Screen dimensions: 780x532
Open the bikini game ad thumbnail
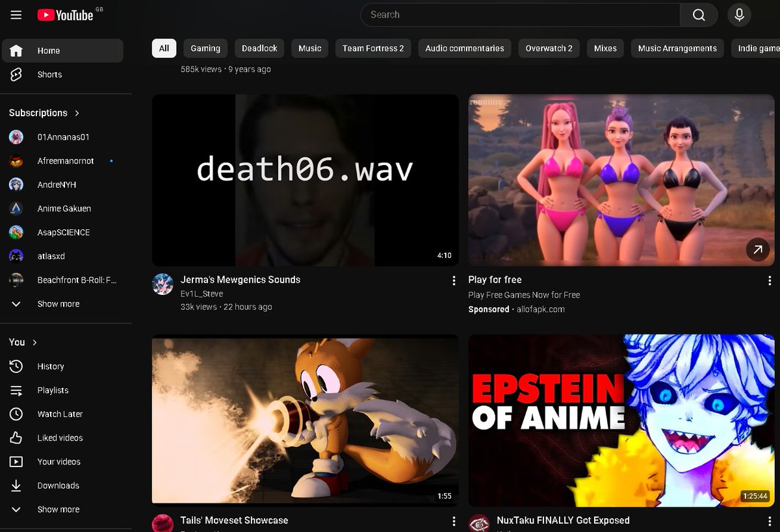(x=621, y=180)
